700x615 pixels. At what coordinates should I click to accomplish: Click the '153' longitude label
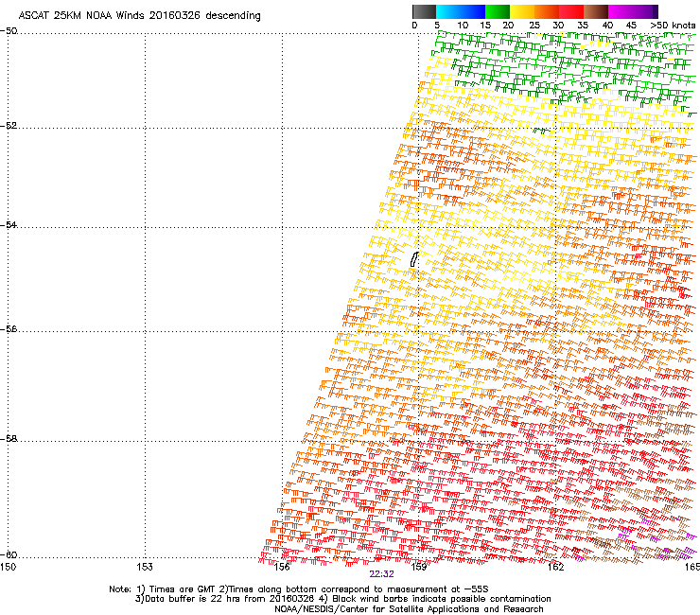coord(145,567)
